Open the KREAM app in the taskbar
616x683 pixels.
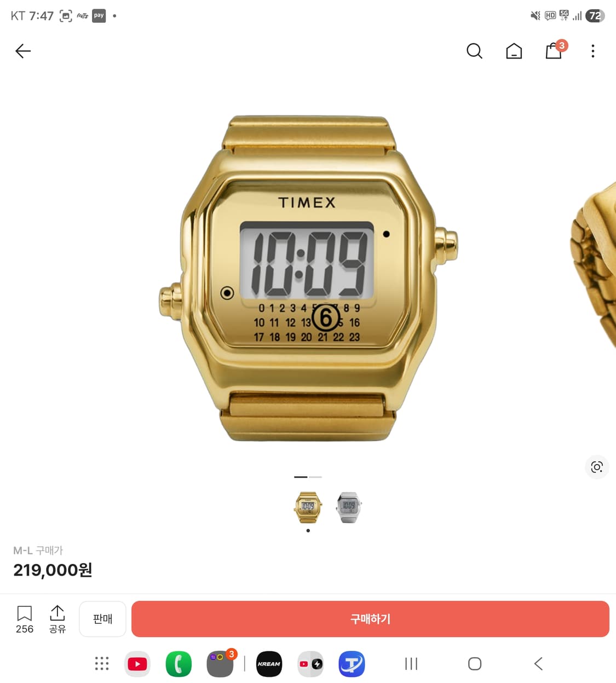pos(269,664)
